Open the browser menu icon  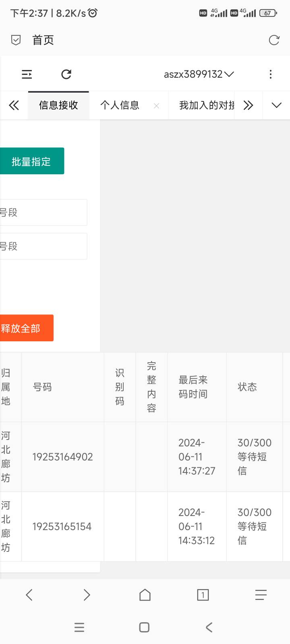[261, 595]
